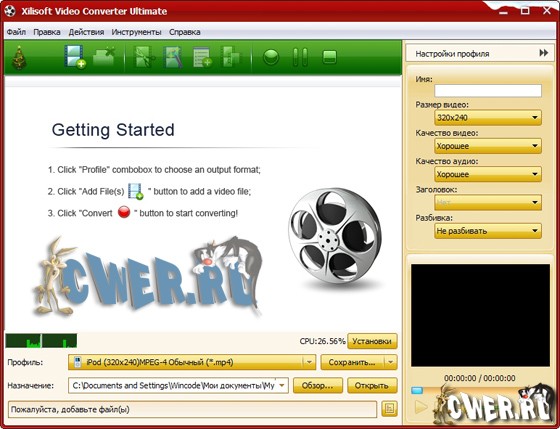Click the Christmas tree icon in toolbar
560x429 pixels.
[19, 58]
